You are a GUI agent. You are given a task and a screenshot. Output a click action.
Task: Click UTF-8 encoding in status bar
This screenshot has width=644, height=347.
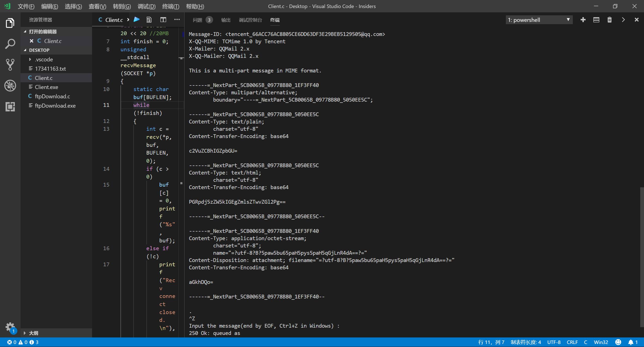click(x=554, y=342)
